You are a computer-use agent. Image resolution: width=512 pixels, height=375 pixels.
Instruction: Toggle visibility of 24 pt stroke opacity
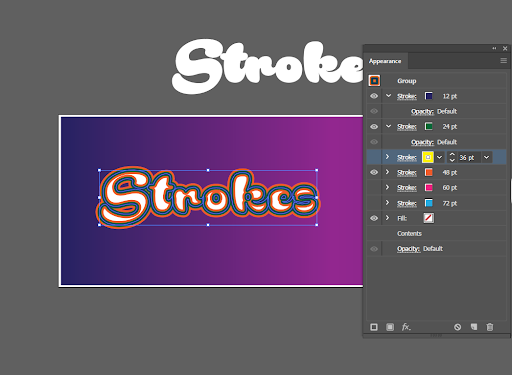click(374, 142)
